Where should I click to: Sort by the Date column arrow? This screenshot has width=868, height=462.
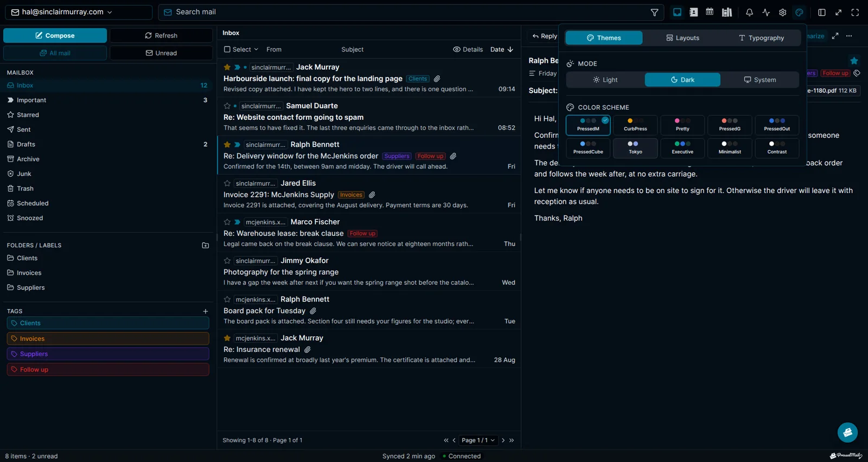(510, 49)
